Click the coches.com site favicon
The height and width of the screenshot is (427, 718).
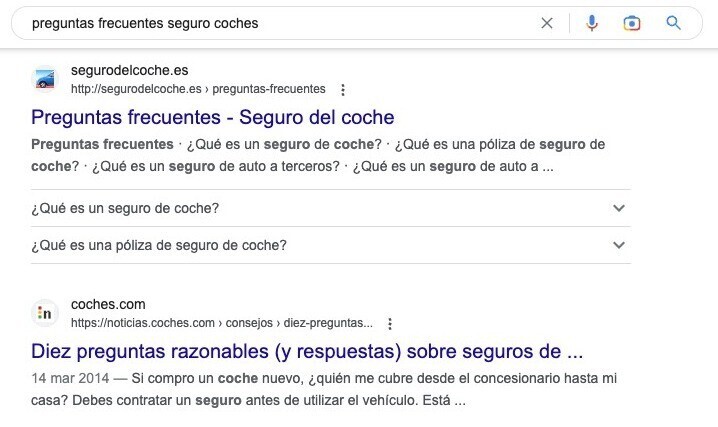coord(45,312)
